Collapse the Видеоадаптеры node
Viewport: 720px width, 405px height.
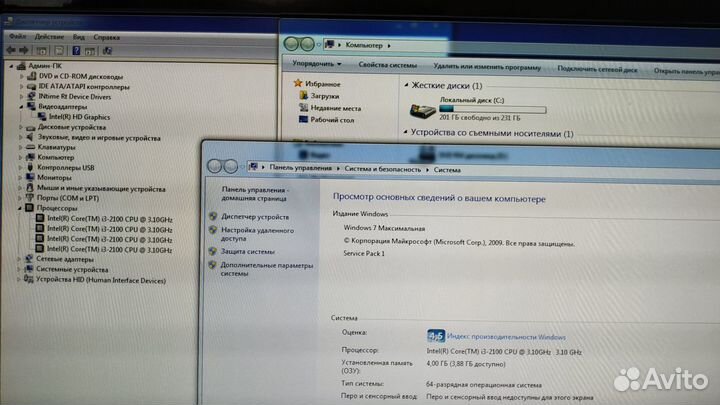point(21,107)
